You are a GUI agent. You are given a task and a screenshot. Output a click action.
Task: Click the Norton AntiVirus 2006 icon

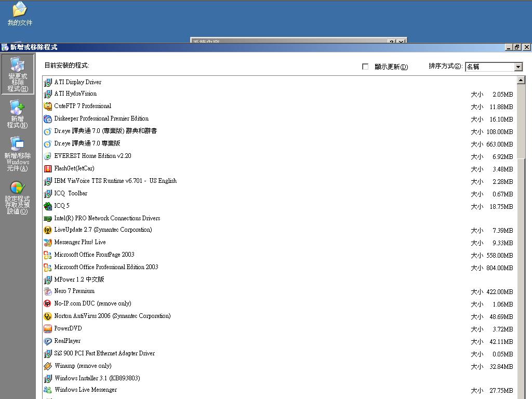(48, 316)
